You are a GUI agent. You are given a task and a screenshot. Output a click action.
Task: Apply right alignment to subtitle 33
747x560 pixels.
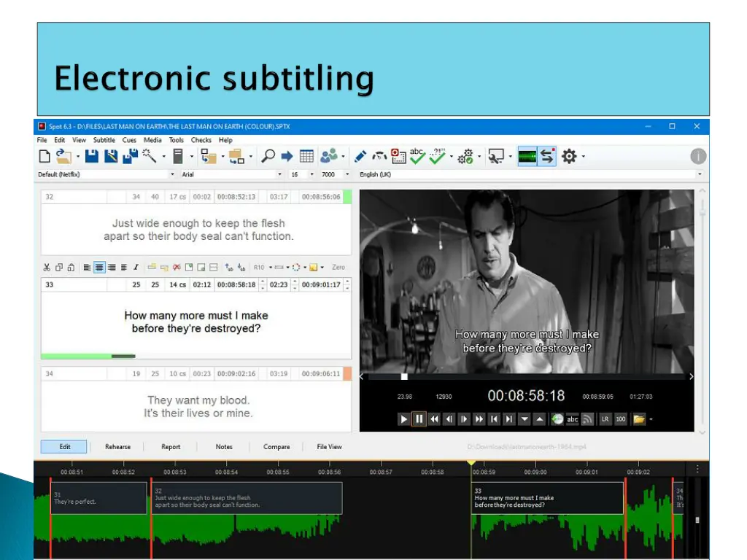tap(112, 267)
